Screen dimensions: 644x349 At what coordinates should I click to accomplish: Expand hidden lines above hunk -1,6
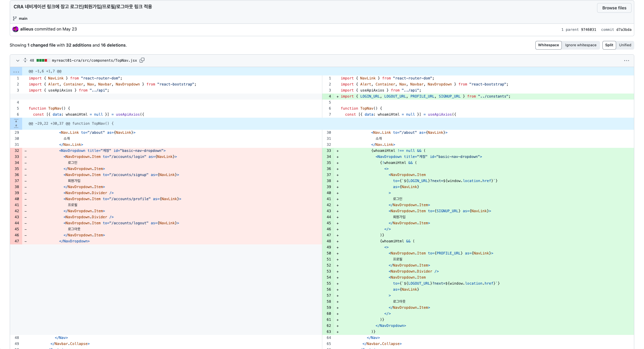pos(16,71)
